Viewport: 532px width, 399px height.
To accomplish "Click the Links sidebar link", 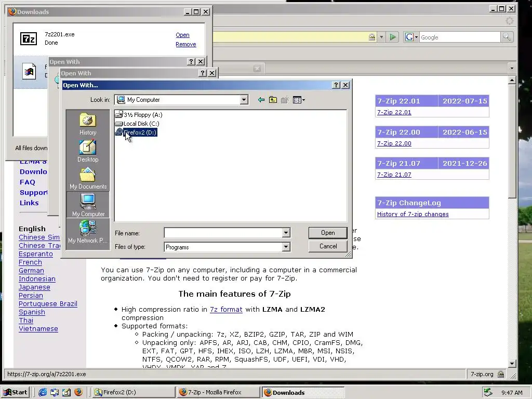I will click(29, 203).
